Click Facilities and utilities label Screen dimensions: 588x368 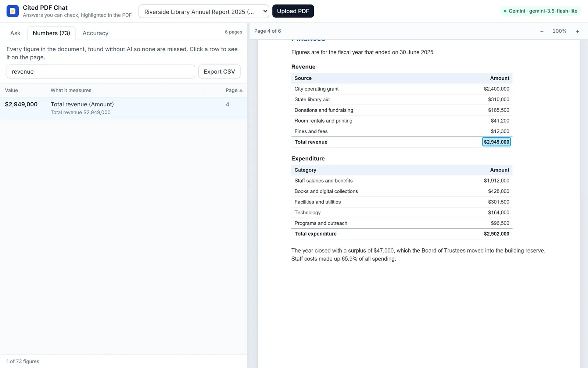(x=318, y=202)
